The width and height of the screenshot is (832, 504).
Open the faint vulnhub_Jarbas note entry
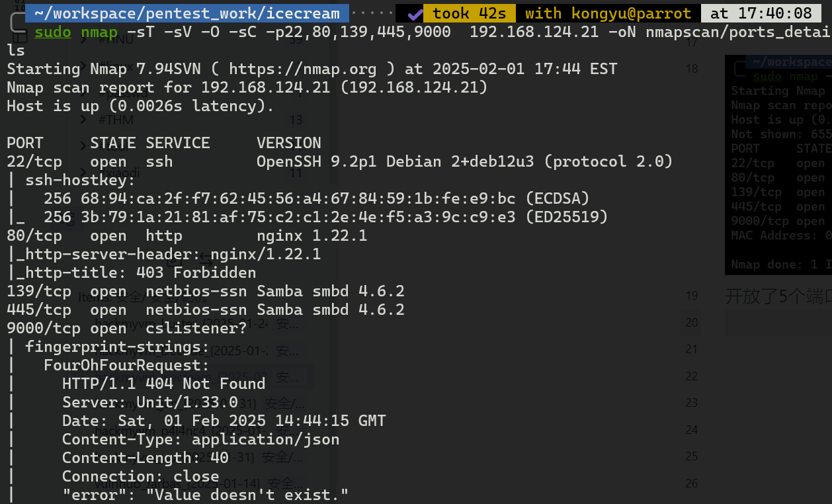[198, 483]
